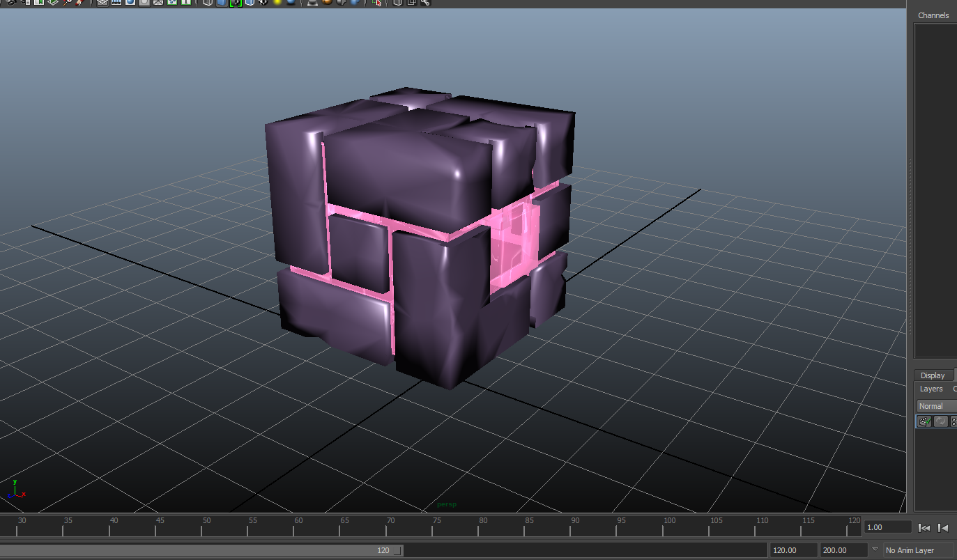Screen dimensions: 957x560
Task: Toggle wireframe on shaded green icon
Action: click(x=236, y=2)
